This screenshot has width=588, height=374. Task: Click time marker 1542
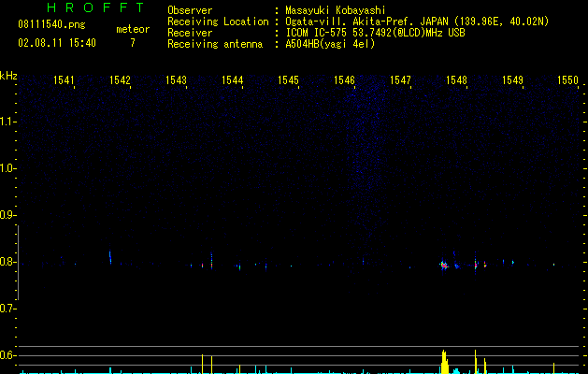120,80
